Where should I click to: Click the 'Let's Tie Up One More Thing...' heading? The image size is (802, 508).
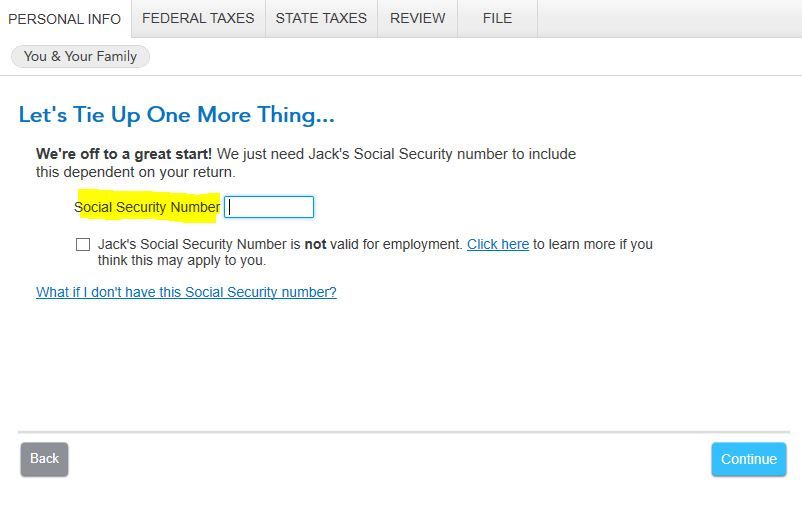[176, 115]
